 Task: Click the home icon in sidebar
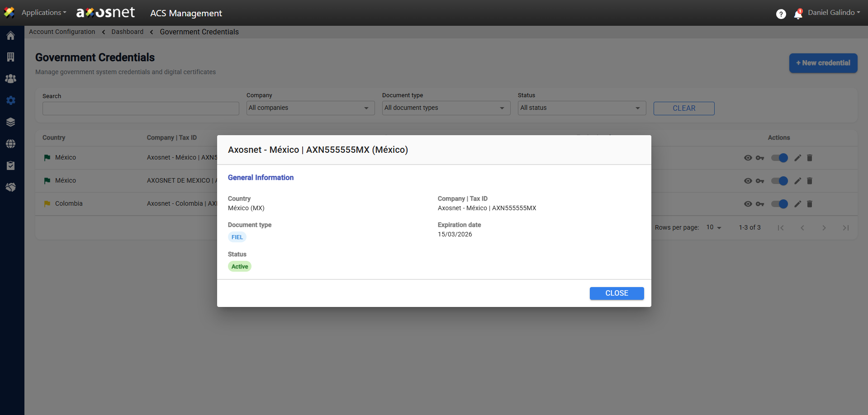11,36
